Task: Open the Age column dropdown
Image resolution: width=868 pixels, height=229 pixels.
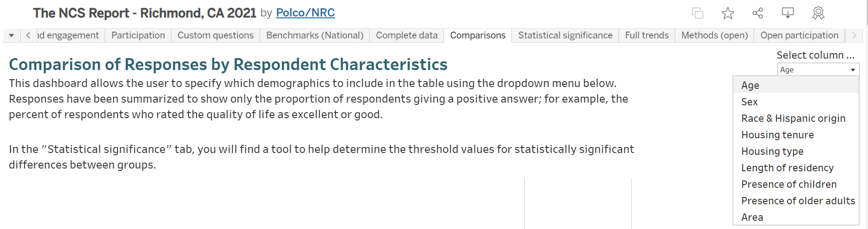Action: pyautogui.click(x=818, y=70)
